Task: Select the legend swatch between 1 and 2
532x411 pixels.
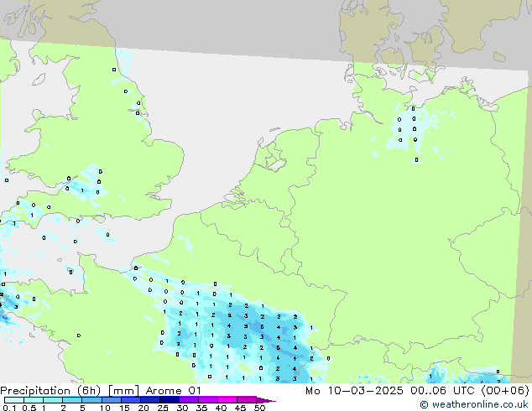Action: tap(53, 400)
